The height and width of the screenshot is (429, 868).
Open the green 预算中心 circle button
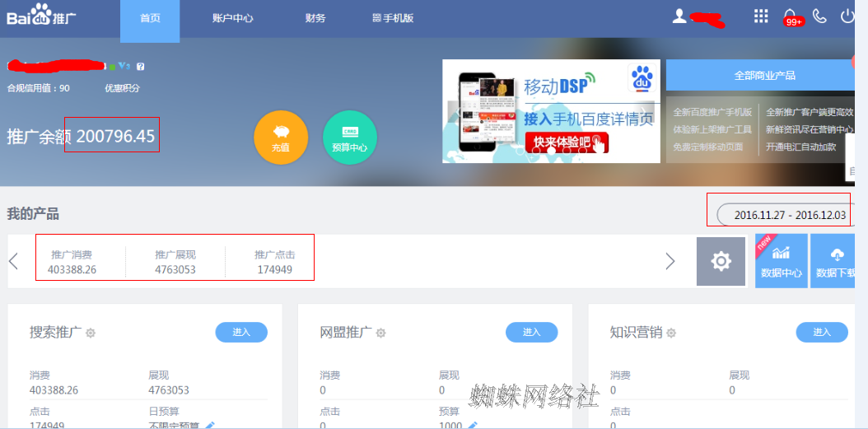click(350, 138)
